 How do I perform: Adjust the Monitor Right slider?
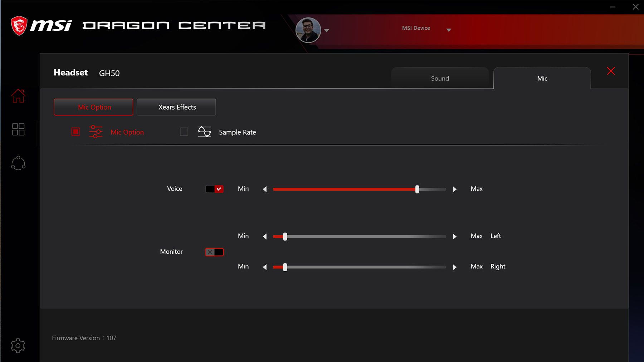pyautogui.click(x=360, y=267)
